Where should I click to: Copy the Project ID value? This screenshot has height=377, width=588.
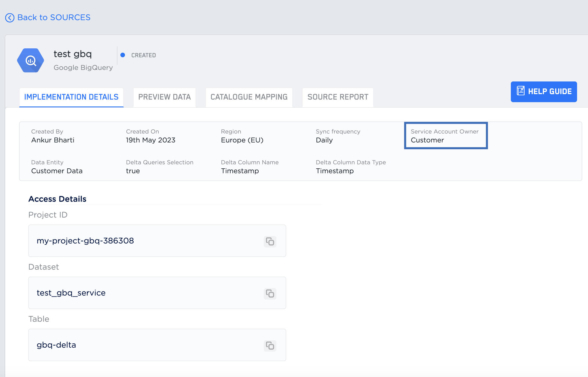[x=270, y=241]
